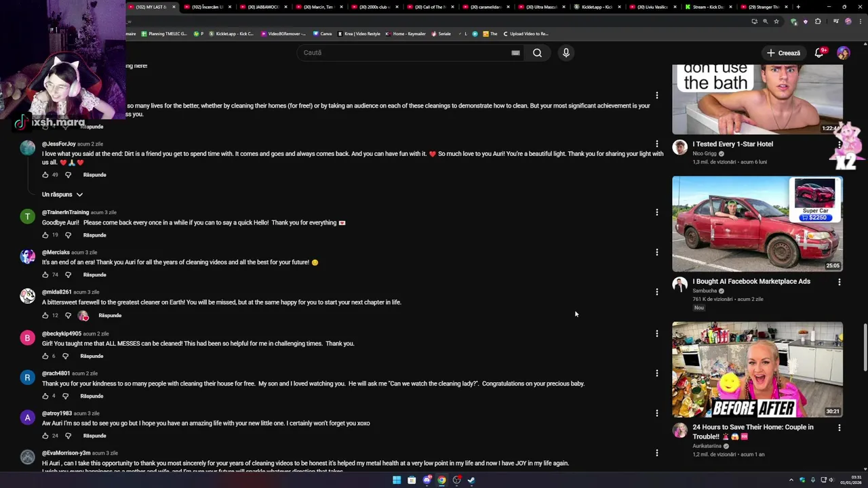Show hidden system tray icons

791,480
